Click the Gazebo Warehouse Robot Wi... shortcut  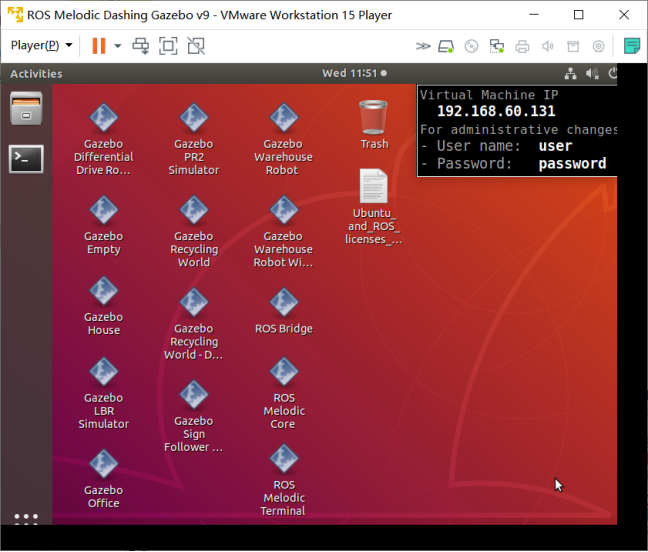284,231
